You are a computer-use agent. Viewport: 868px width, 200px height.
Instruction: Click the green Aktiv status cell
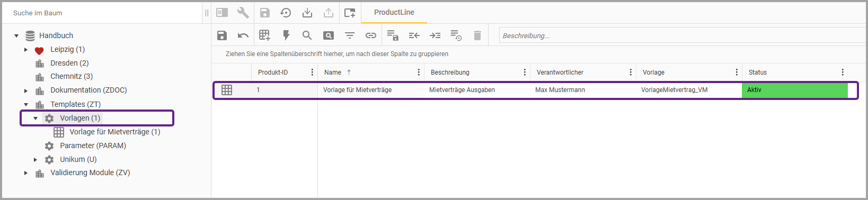(x=795, y=90)
